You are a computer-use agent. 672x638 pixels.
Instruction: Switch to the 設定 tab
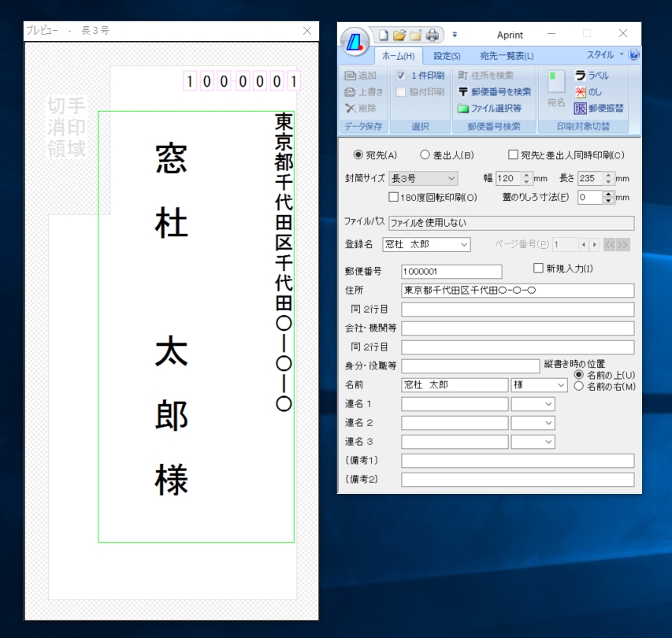446,55
